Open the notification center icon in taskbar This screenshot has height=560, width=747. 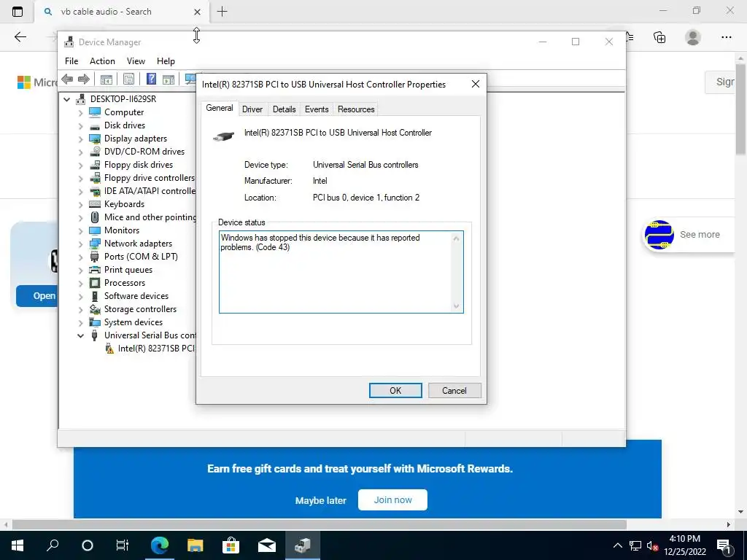coord(724,545)
